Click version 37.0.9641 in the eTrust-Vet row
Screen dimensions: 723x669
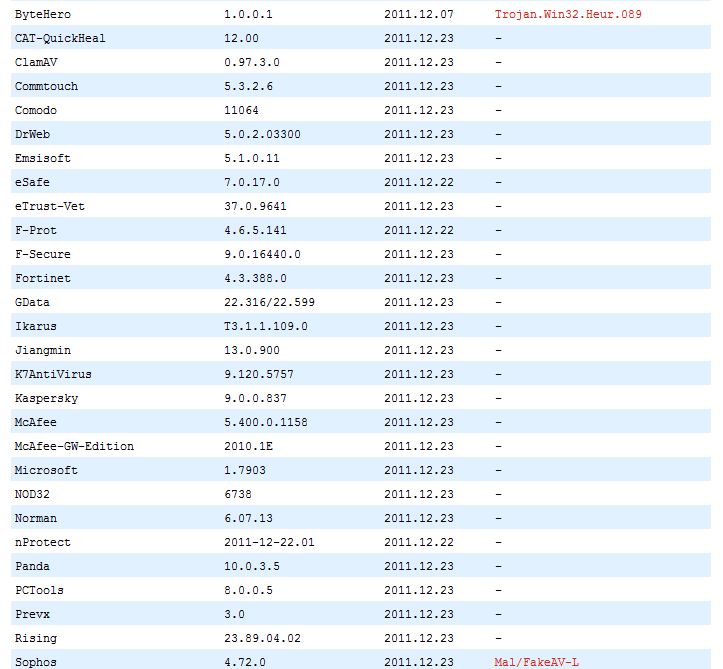click(255, 206)
